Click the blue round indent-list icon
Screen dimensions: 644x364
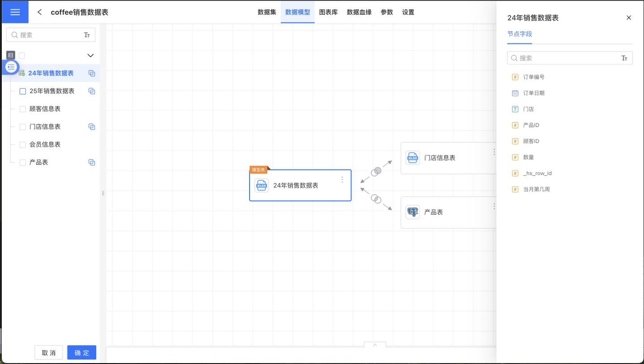[x=12, y=67]
